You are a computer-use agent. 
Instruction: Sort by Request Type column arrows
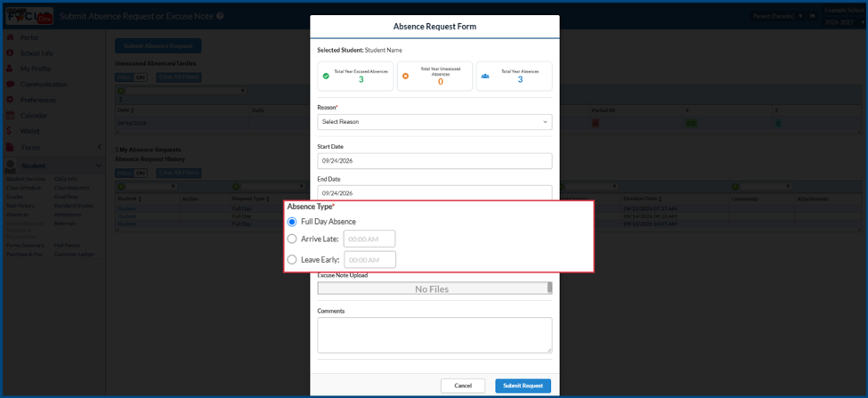pyautogui.click(x=267, y=199)
